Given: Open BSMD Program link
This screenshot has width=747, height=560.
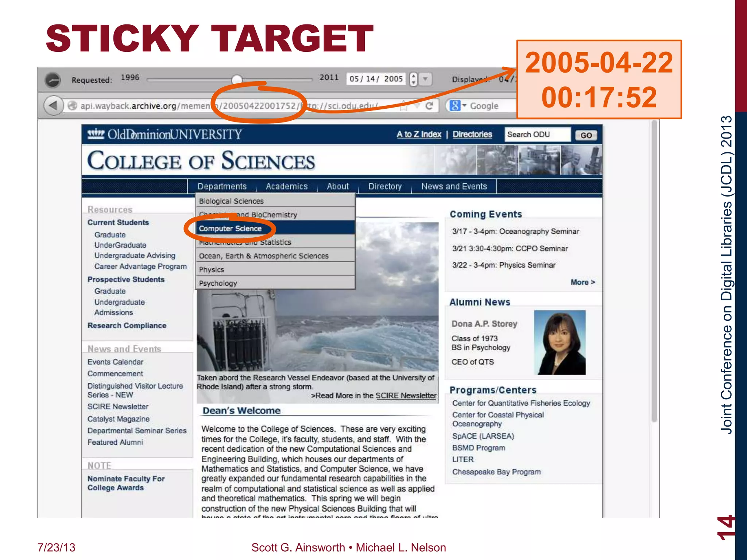Looking at the screenshot, I should click(479, 448).
